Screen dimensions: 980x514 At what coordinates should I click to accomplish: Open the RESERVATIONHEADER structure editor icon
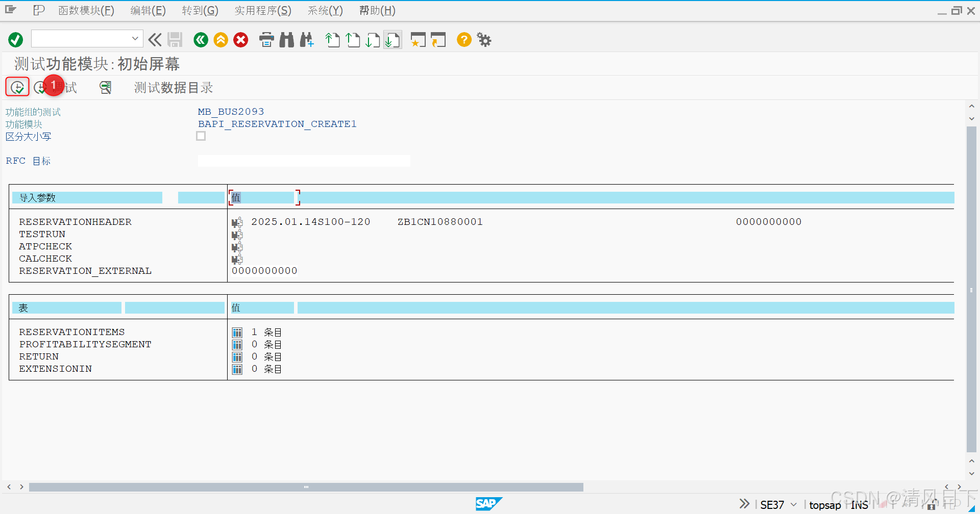(236, 222)
